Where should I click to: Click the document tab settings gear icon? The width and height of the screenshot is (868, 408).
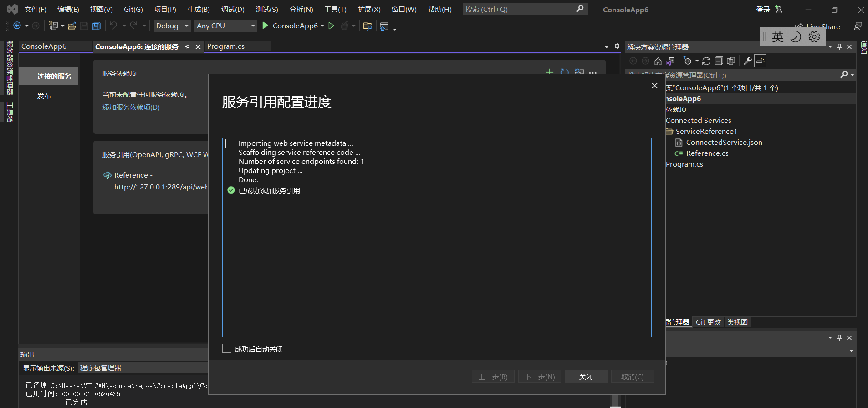617,46
